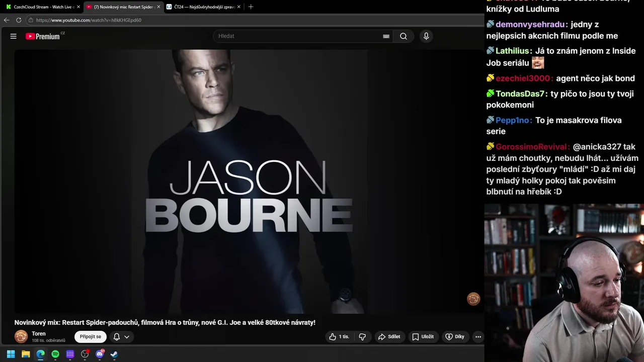The height and width of the screenshot is (362, 644).
Task: Open File Explorer from the taskbar
Action: [x=26, y=354]
